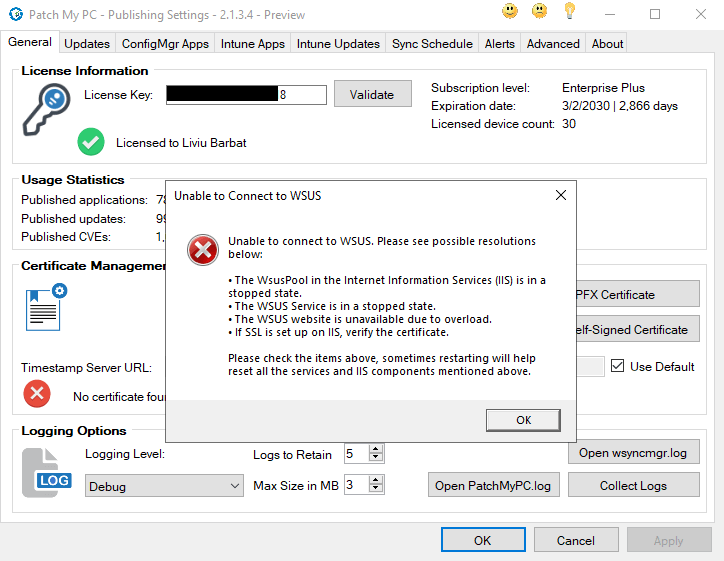724x561 pixels.
Task: Click the license key icon
Action: (47, 109)
